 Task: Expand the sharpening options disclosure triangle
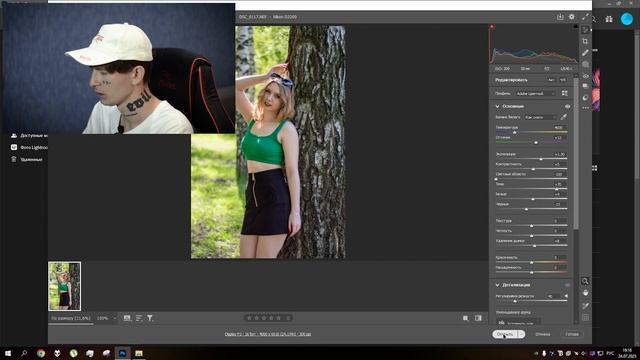566,296
